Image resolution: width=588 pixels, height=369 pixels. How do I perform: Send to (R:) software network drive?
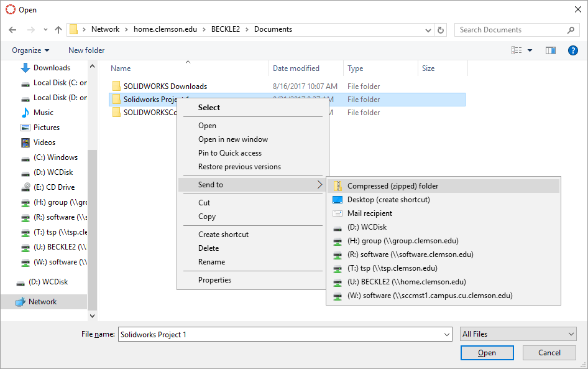point(443,255)
